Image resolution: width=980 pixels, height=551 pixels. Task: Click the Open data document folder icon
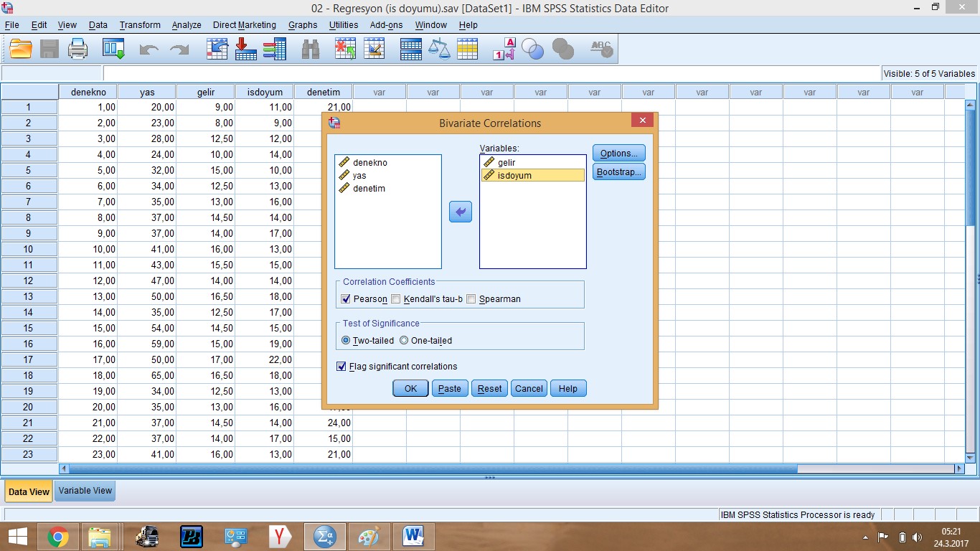tap(22, 49)
